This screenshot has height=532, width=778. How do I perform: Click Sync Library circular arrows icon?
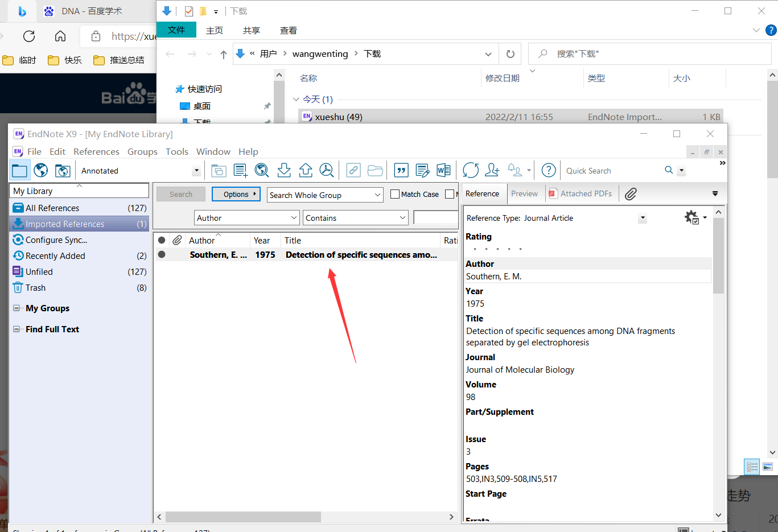pyautogui.click(x=471, y=170)
